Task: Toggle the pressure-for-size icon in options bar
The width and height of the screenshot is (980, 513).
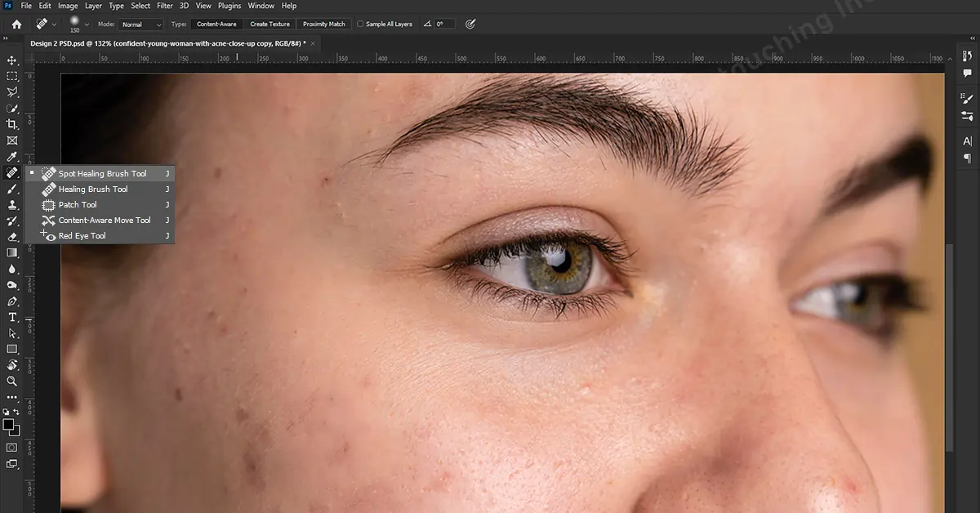Action: pos(470,25)
